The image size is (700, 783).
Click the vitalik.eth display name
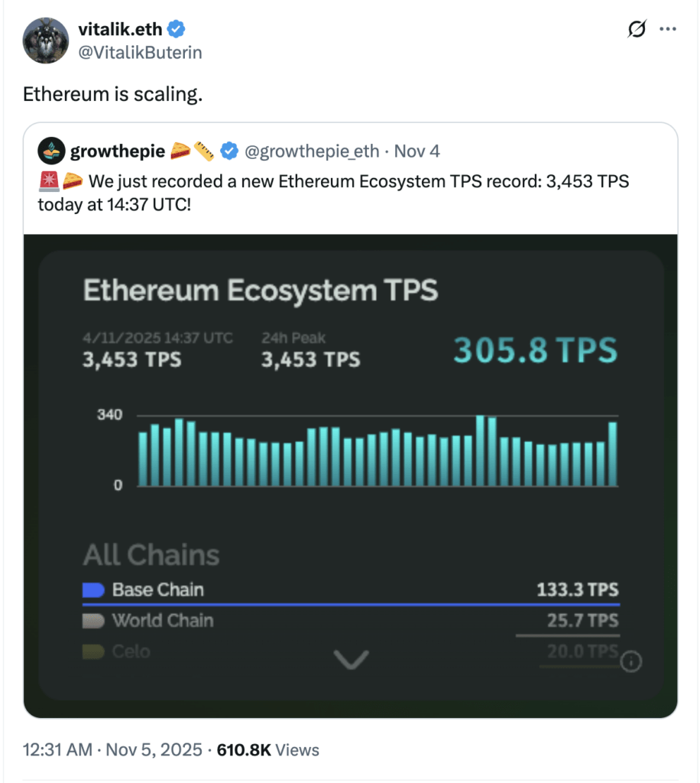121,28
